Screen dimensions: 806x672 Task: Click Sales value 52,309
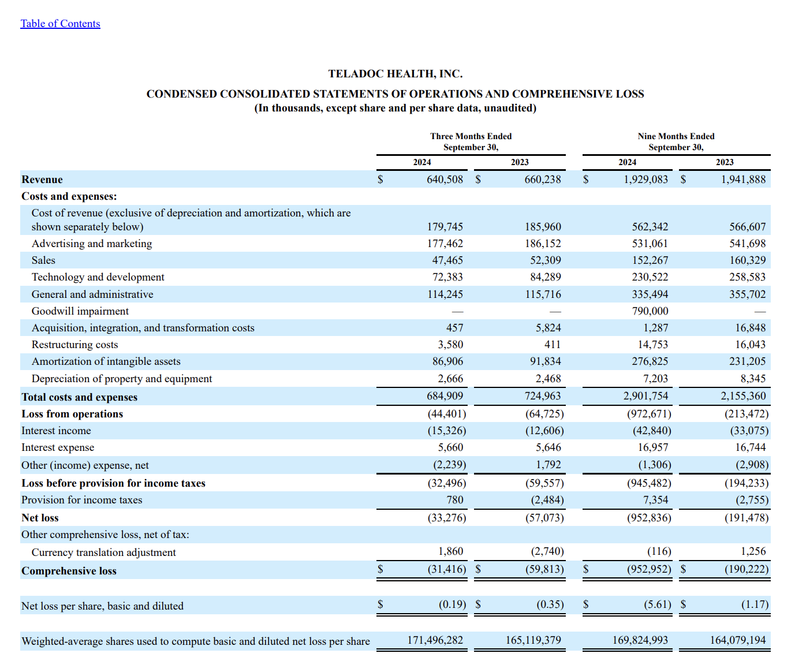point(546,260)
